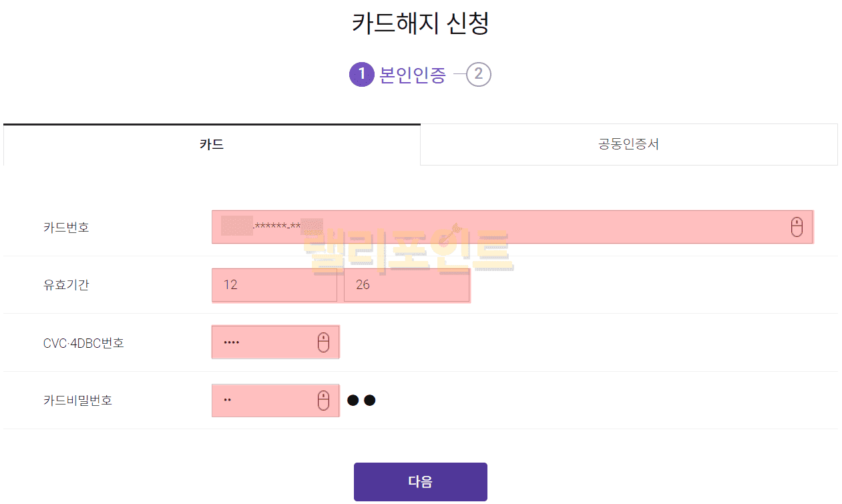Click the 본인인증 step label

tap(412, 75)
